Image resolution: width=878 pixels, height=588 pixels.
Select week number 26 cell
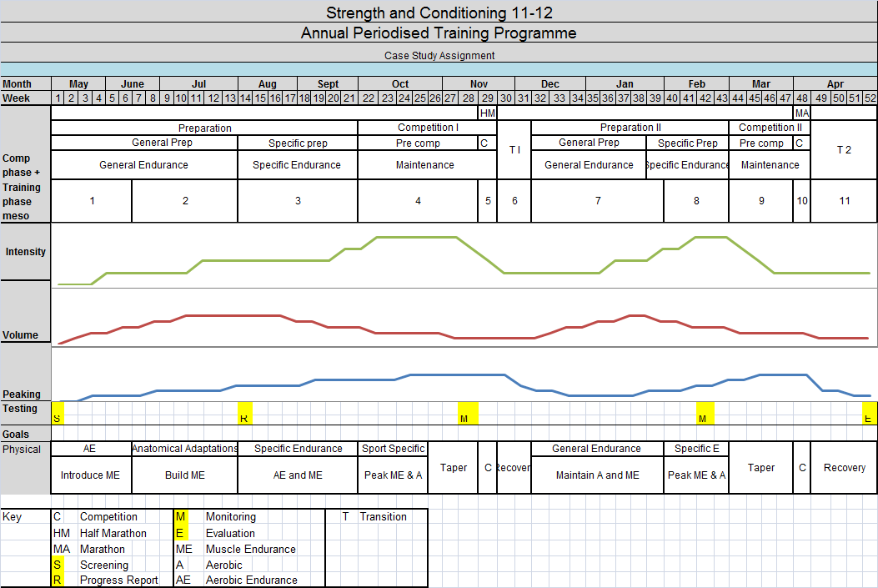434,98
